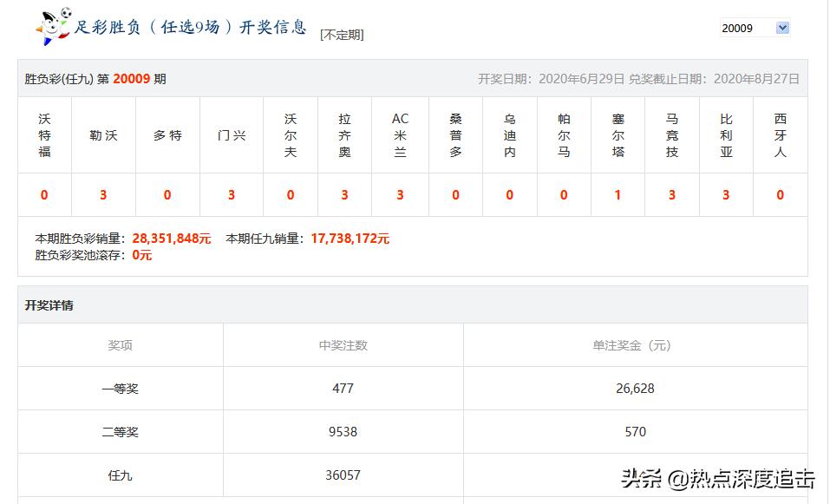This screenshot has width=830, height=504.
Task: Click the 开奖日期：2020年6月29日 text
Action: 551,79
